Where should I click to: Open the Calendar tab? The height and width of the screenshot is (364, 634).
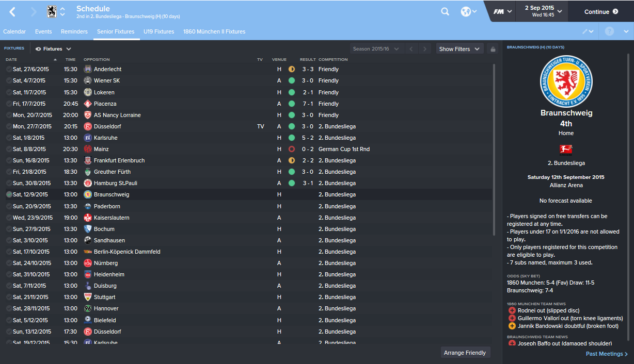14,31
